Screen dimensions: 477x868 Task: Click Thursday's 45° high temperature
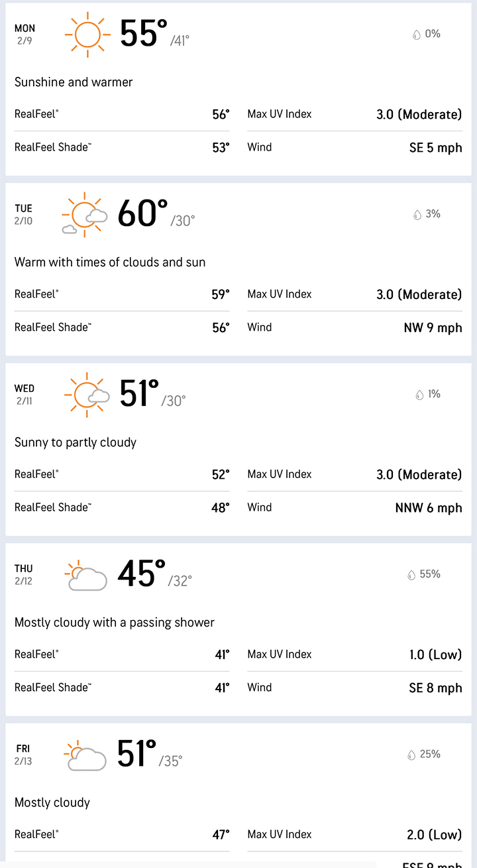141,574
